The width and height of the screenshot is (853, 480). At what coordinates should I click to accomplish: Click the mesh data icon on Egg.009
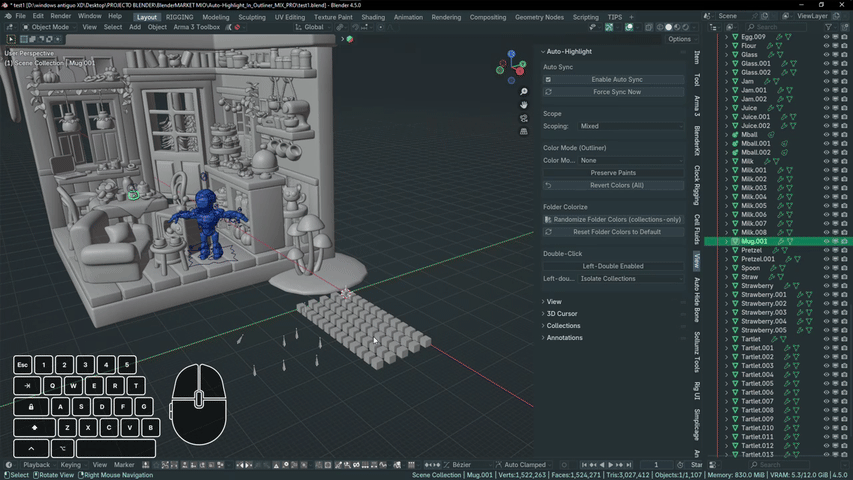coord(788,37)
